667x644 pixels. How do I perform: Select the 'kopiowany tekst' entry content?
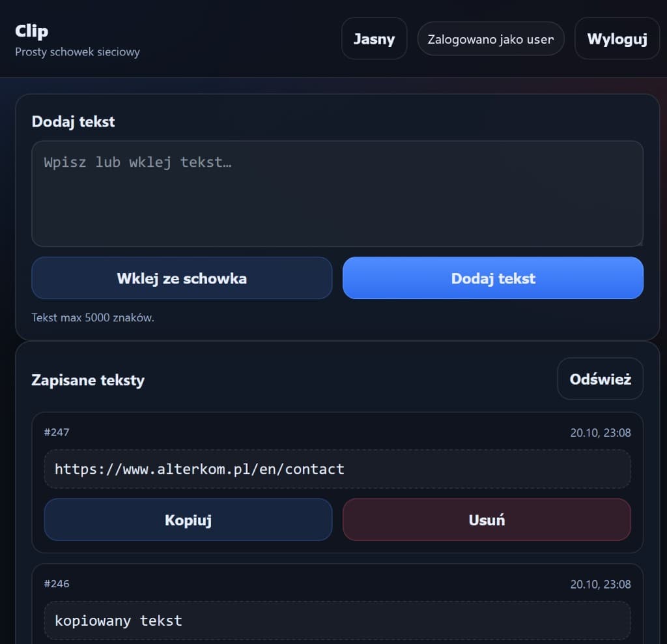(x=119, y=621)
